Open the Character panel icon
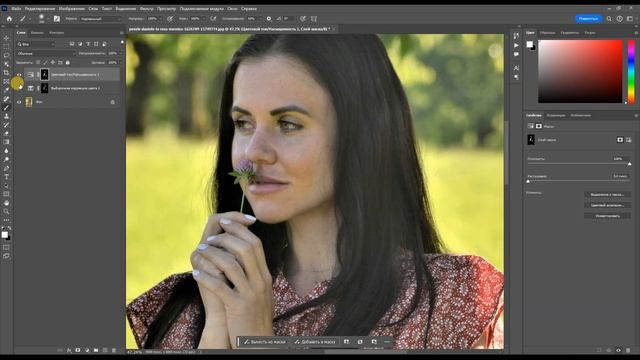Image resolution: width=640 pixels, height=360 pixels. [x=516, y=68]
